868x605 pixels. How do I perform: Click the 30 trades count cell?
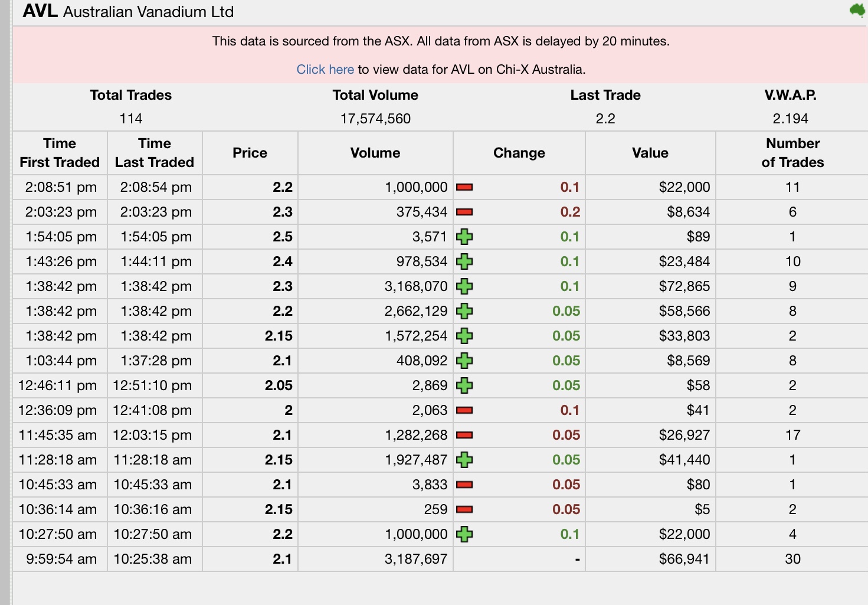[x=792, y=559]
